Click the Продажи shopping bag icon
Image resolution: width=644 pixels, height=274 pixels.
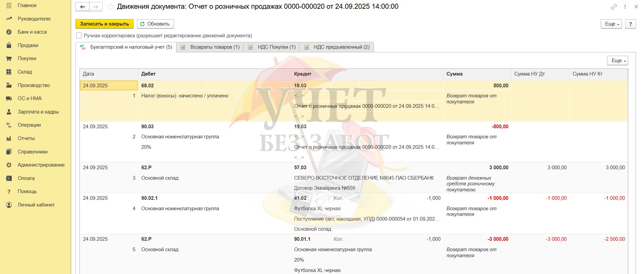click(x=9, y=45)
